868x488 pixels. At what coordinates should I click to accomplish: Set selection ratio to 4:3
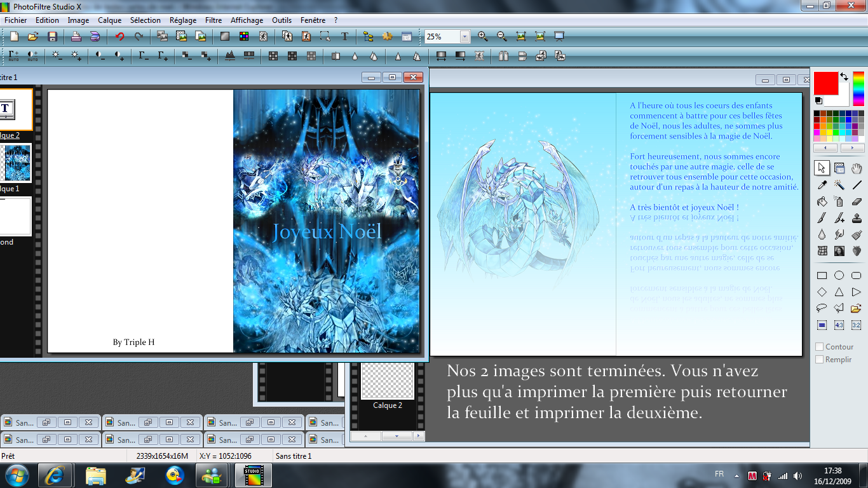[x=839, y=325]
